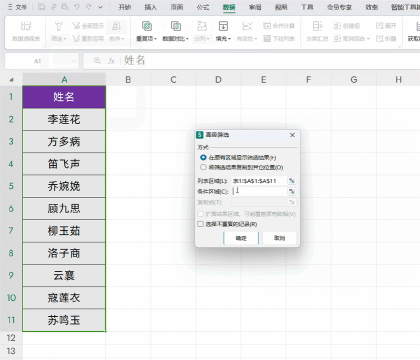Click 创建组 create group tool
420x360 pixels.
(347, 26)
